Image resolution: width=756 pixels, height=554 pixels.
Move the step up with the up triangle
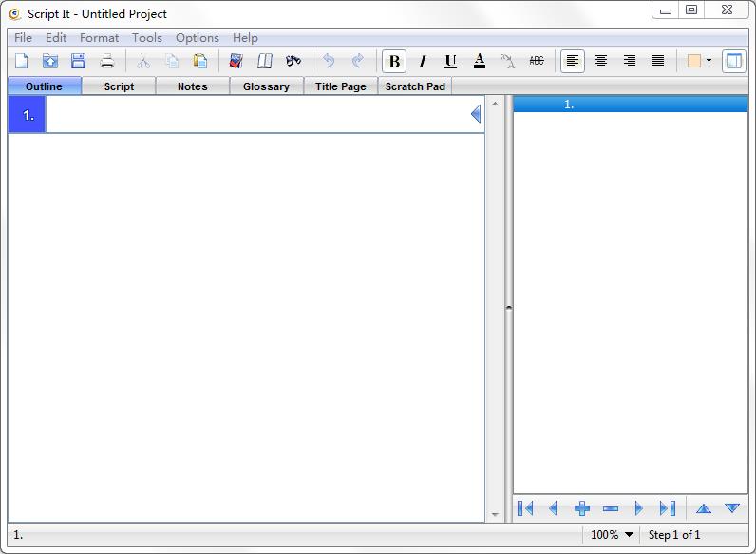pos(704,508)
